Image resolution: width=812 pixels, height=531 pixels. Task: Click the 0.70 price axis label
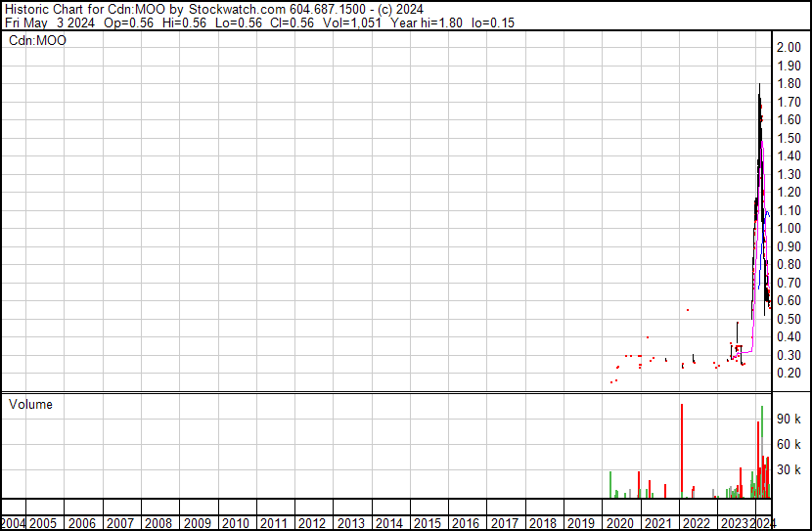pos(789,283)
